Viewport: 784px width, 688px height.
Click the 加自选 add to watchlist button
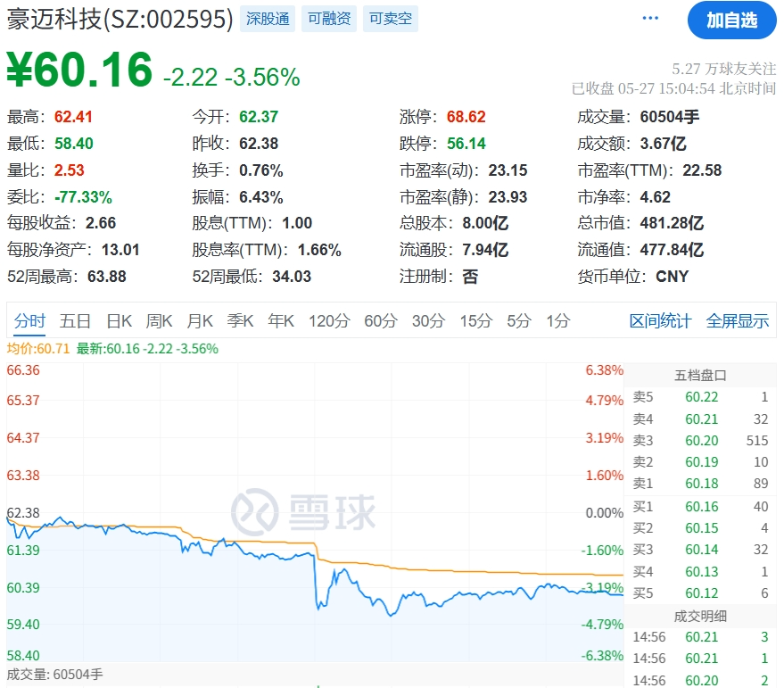coord(731,20)
